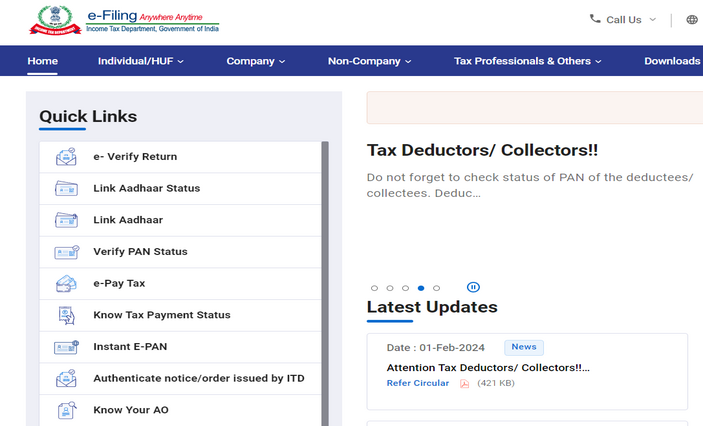Image resolution: width=703 pixels, height=426 pixels.
Task: Select the second carousel slide dot
Action: [x=390, y=288]
